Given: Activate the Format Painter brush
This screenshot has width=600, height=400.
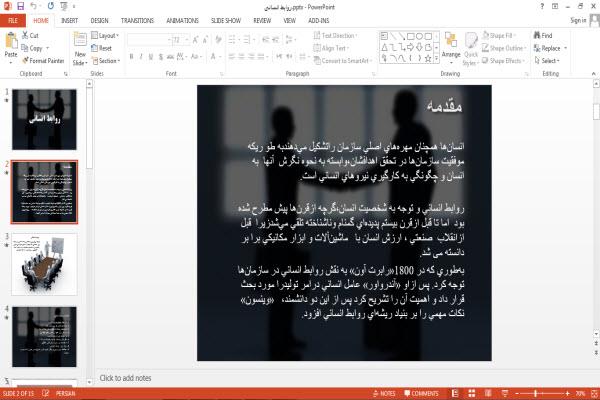Looking at the screenshot, I should (x=25, y=60).
